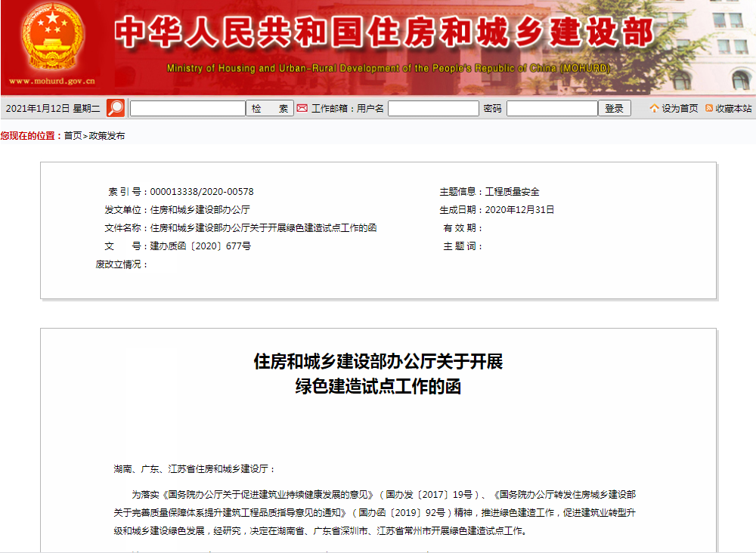The height and width of the screenshot is (553, 756).
Task: Open 政策发布 in the breadcrumb
Action: click(107, 136)
